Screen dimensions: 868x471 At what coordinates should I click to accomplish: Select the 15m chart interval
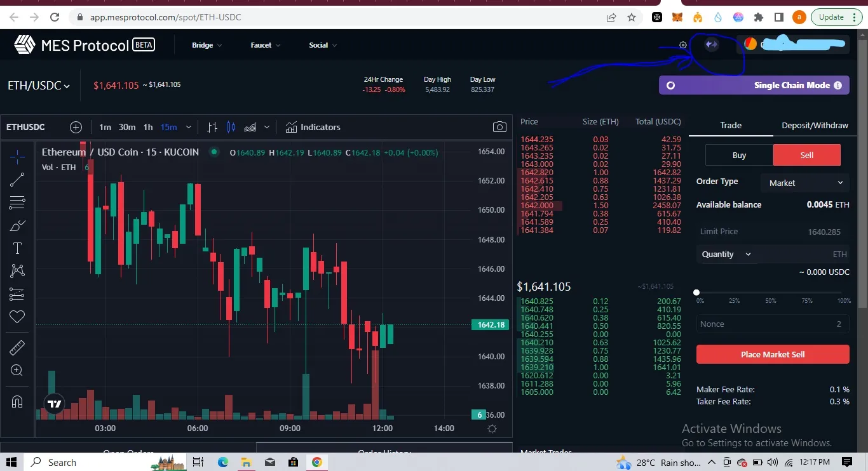169,127
